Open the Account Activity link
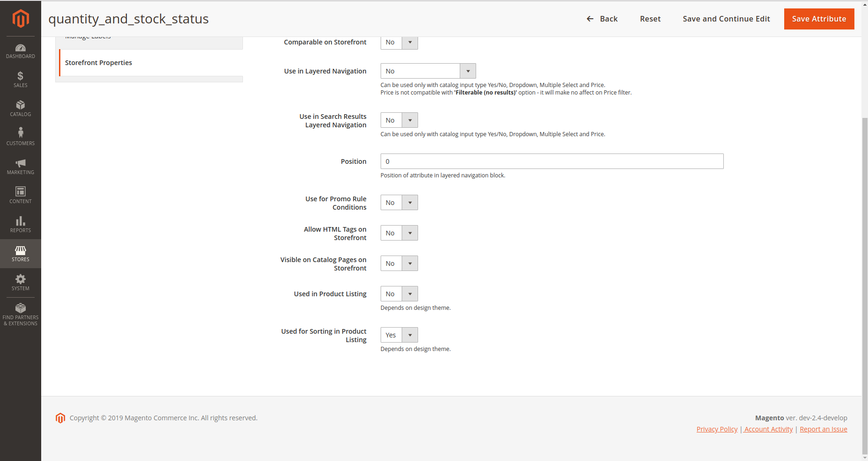This screenshot has height=461, width=868. tap(768, 429)
